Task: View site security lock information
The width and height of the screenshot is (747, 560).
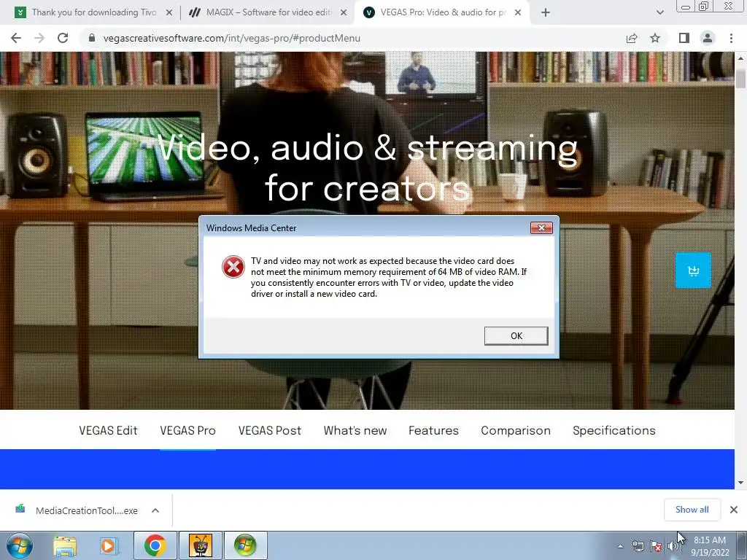Action: (92, 38)
